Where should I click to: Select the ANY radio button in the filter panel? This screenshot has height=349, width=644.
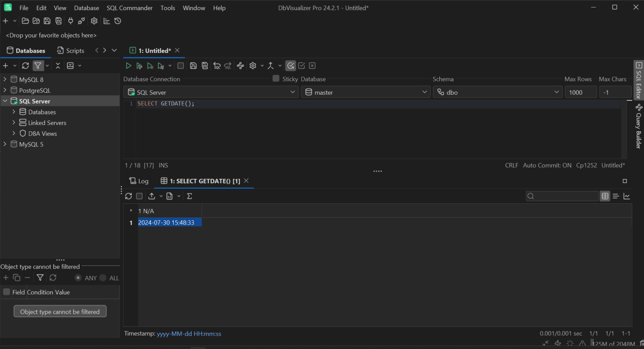click(x=78, y=278)
